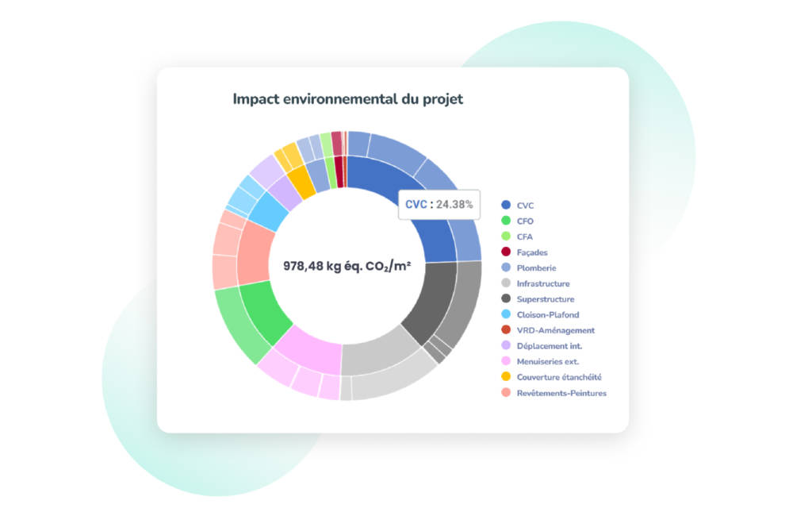The height and width of the screenshot is (508, 812).
Task: Click the CVC 24.38% tooltip
Action: tap(439, 204)
